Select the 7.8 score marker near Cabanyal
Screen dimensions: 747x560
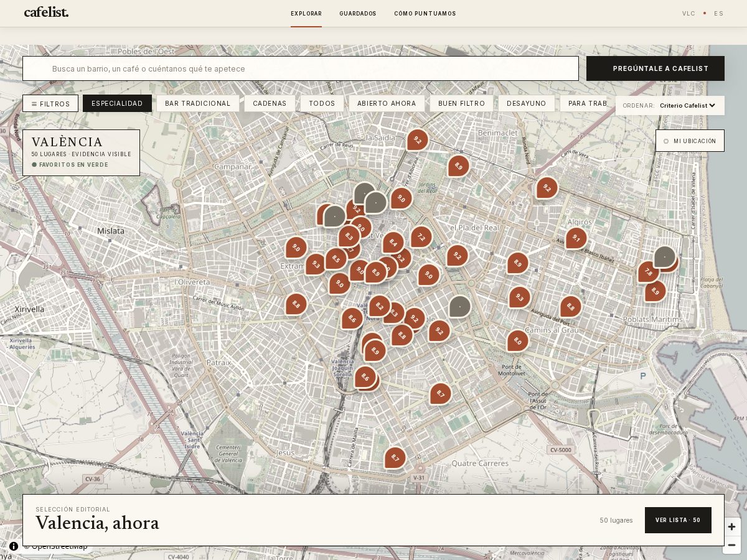point(648,272)
